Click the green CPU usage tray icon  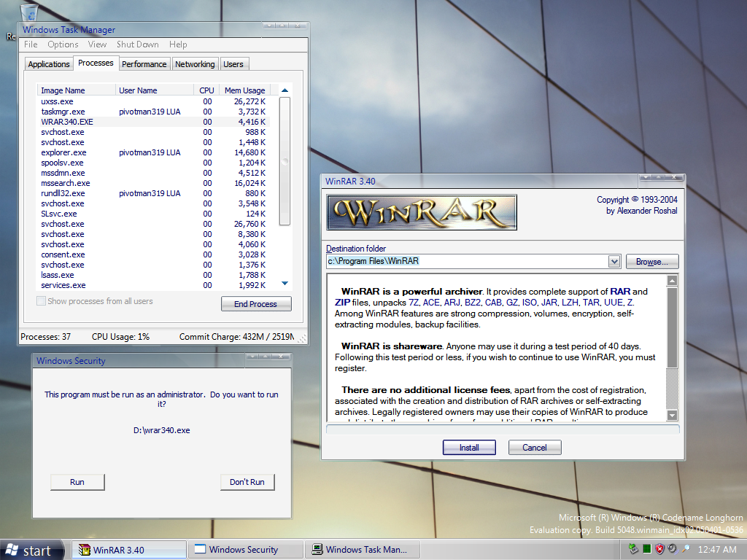pyautogui.click(x=647, y=549)
